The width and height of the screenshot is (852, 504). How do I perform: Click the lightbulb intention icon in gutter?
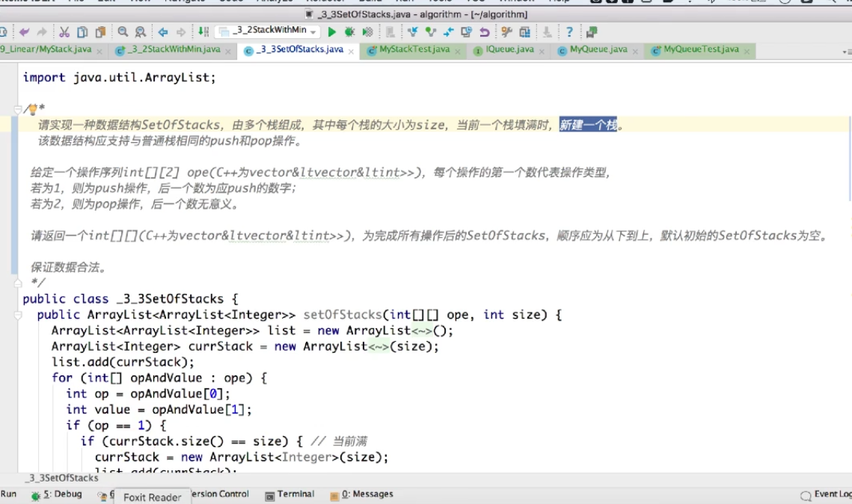tap(33, 109)
